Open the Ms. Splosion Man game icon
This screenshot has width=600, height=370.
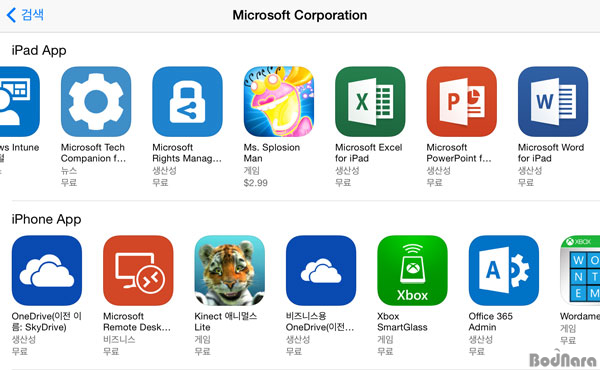point(279,102)
